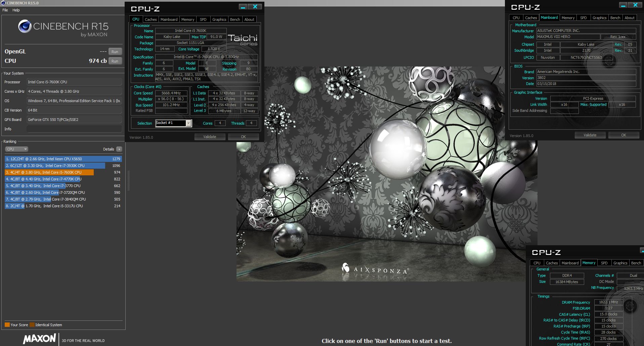
Task: Click the GFX Board GeForce GTX 550 Ti field
Action: coord(74,120)
